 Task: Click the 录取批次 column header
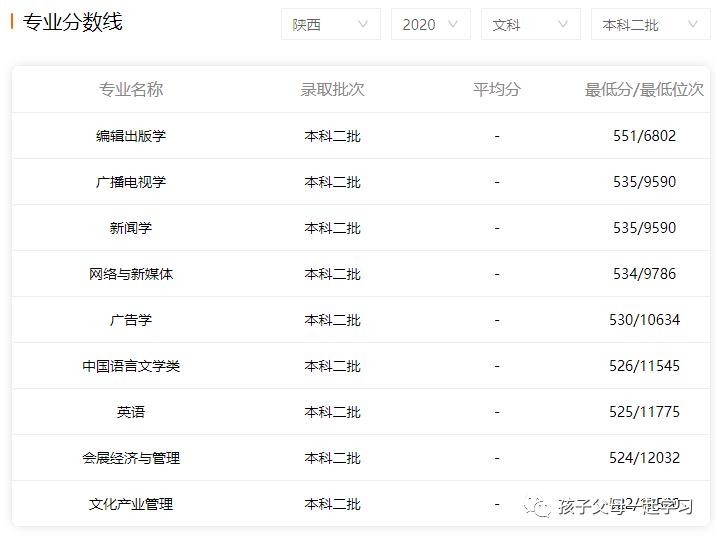point(332,89)
